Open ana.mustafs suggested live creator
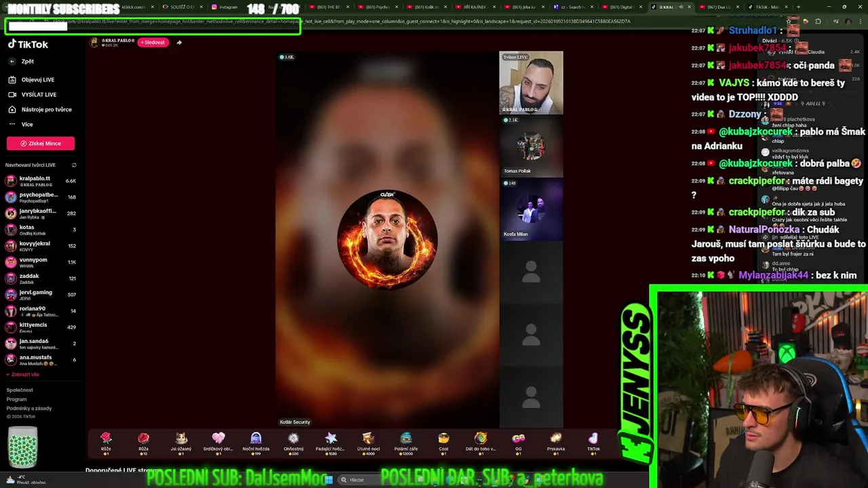Viewport: 868px width, 488px height. (x=41, y=360)
